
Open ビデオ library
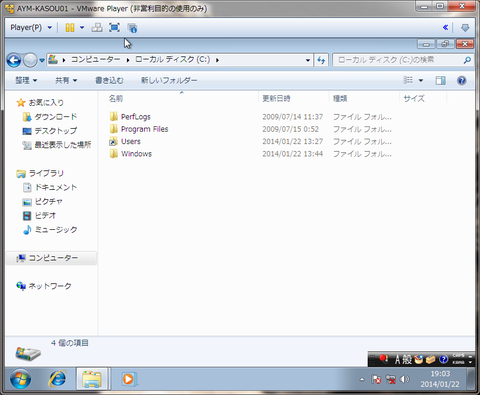(45, 216)
